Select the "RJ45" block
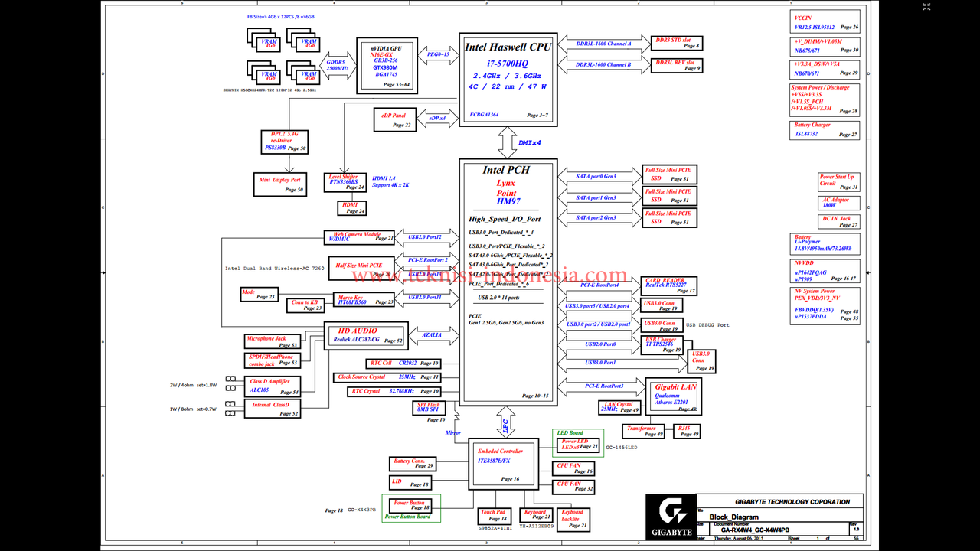Screen dimensions: 980x551 tap(687, 431)
